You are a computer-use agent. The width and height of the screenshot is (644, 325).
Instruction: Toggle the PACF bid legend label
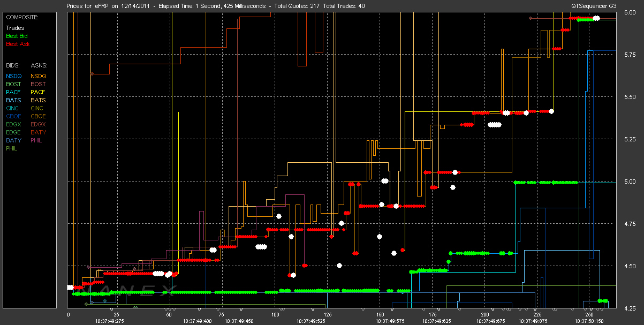(13, 92)
